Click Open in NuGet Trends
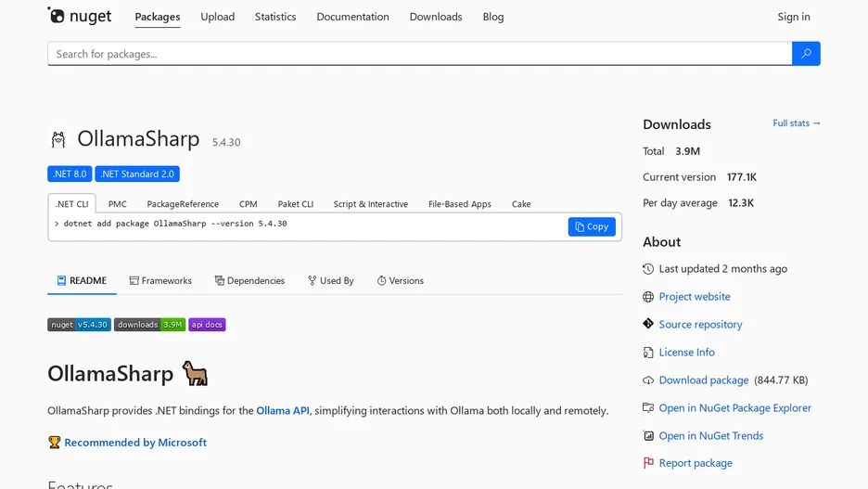868x489 pixels. (710, 436)
